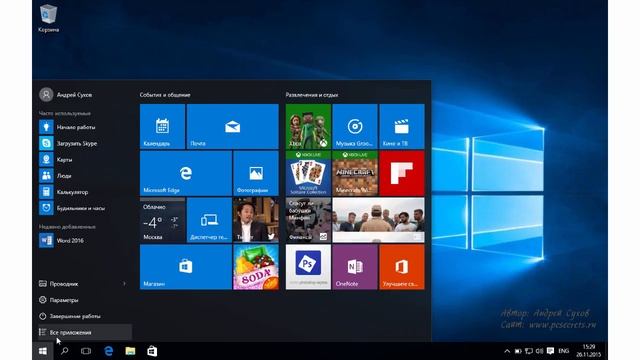Click the Windows Start button
Viewport: 640px width, 360px height.
(x=42, y=351)
